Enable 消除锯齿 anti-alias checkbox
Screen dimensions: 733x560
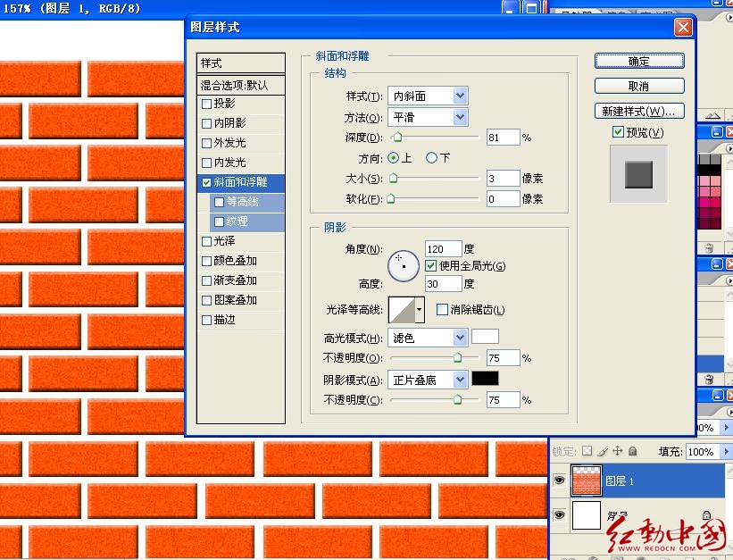(442, 309)
